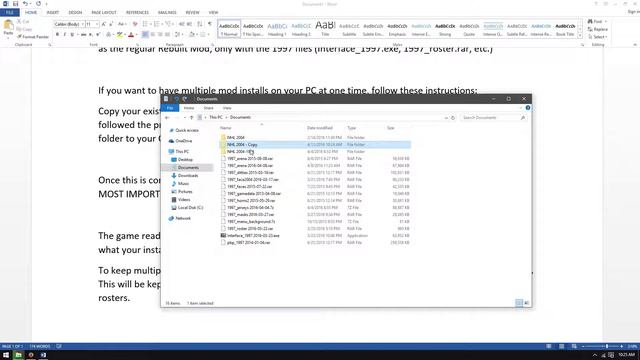Apply the Normal style from the Styles gallery
The width and height of the screenshot is (640, 360).
click(x=229, y=29)
